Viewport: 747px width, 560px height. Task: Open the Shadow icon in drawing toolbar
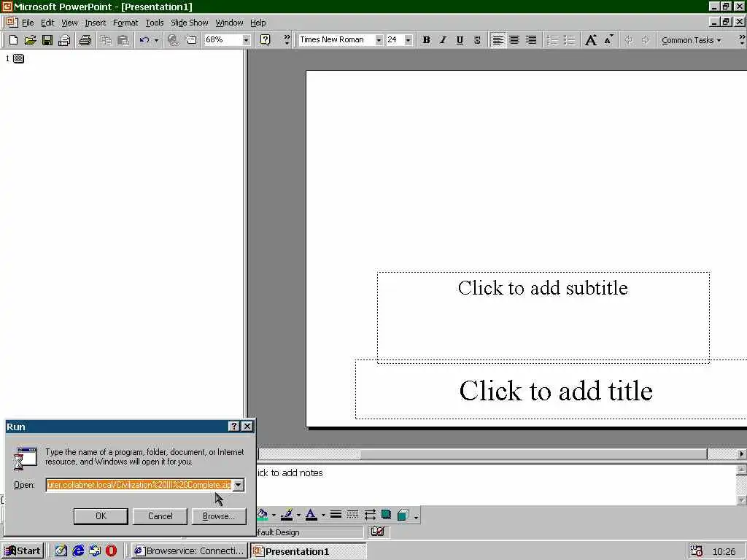click(x=387, y=514)
